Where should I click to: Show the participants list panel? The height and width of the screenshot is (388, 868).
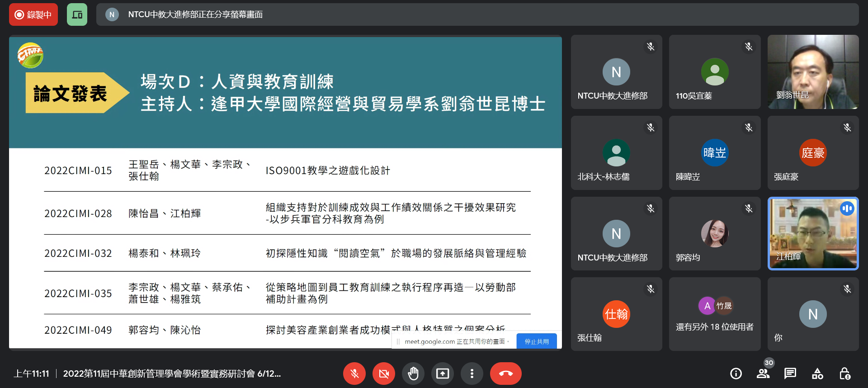point(763,374)
